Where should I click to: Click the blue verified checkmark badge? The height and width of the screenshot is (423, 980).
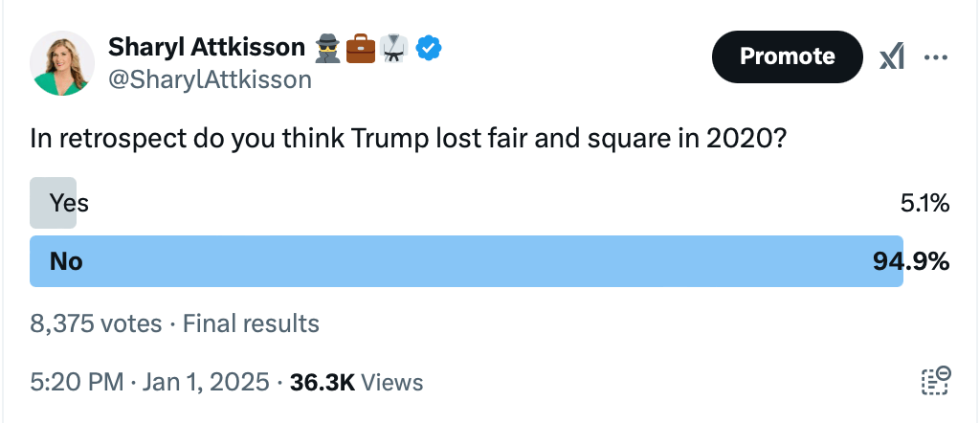coord(429,48)
